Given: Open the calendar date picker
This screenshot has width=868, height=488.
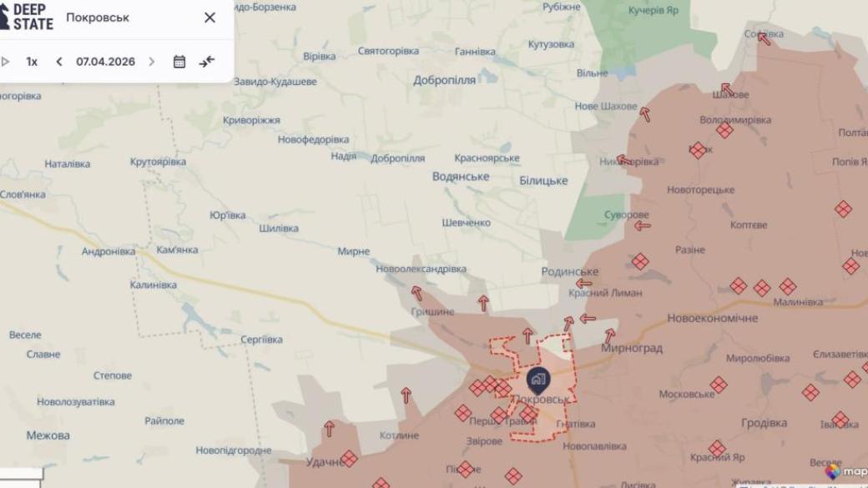Looking at the screenshot, I should (x=179, y=62).
